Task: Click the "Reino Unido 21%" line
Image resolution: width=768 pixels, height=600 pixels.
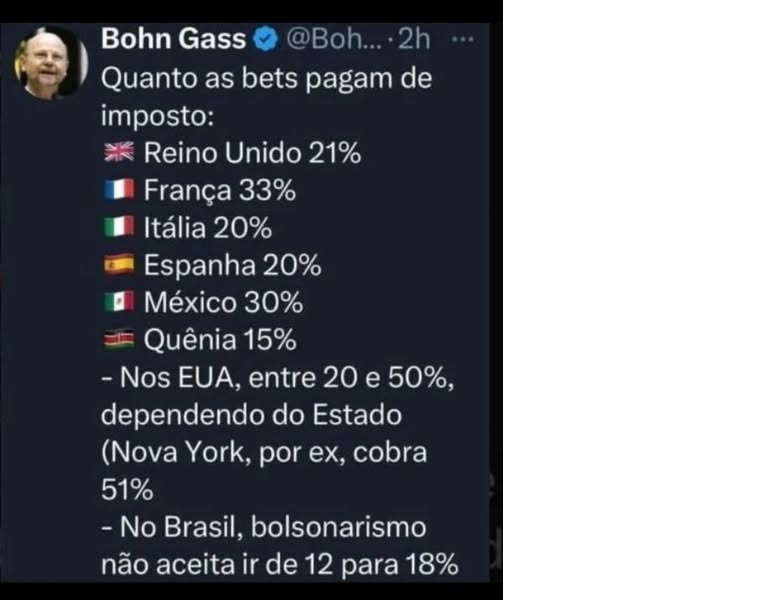Action: 252,153
